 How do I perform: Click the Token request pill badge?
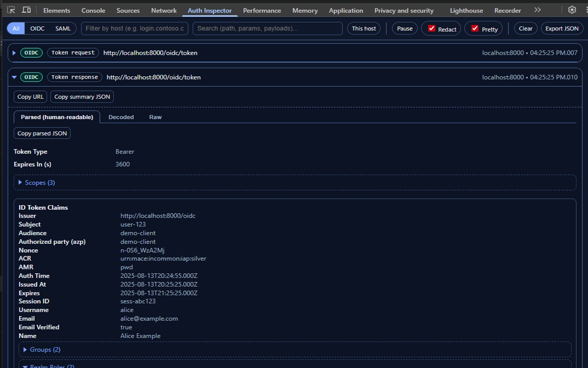coord(73,52)
